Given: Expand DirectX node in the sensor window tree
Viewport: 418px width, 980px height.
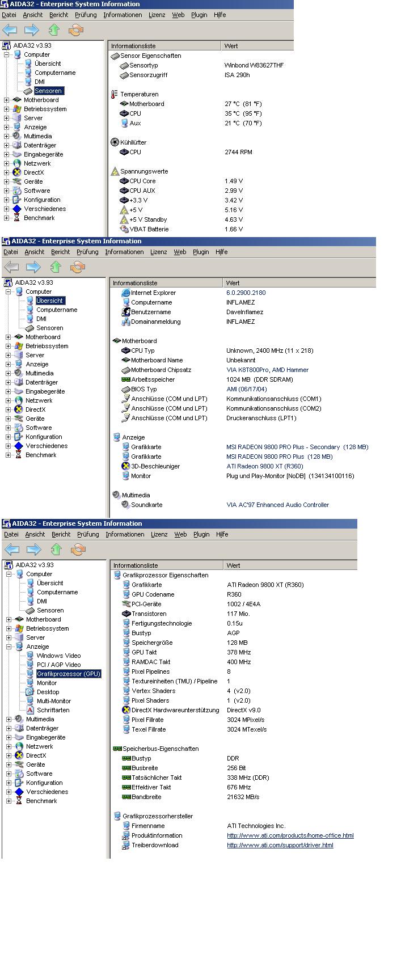Looking at the screenshot, I should coord(7,172).
